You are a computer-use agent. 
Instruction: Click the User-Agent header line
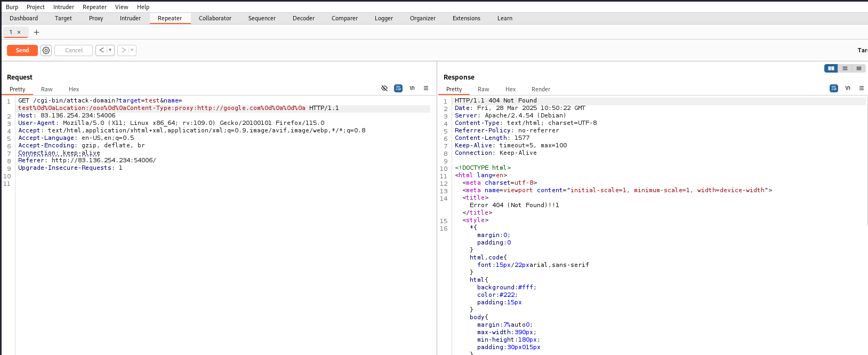[171, 123]
